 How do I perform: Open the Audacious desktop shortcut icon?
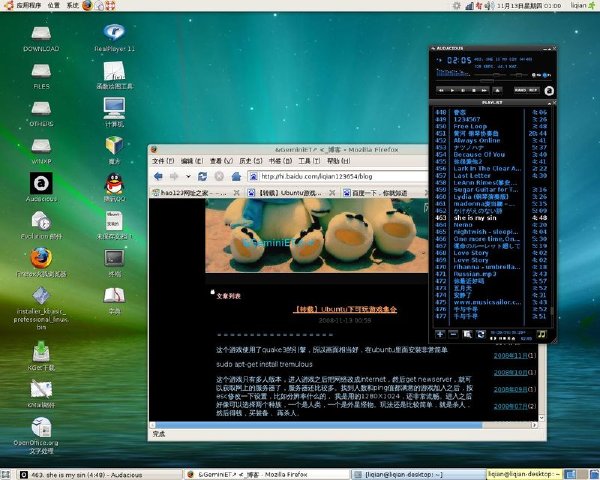coord(41,188)
